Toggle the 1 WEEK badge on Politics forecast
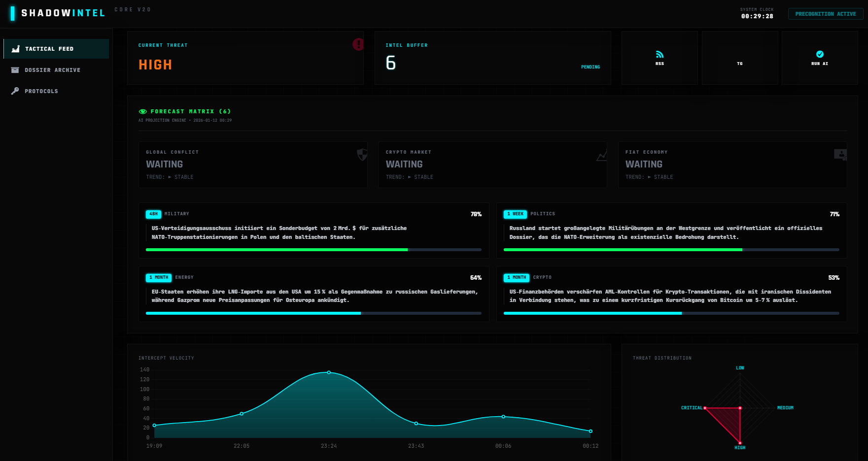Viewport: 868px width, 461px height. coord(516,214)
